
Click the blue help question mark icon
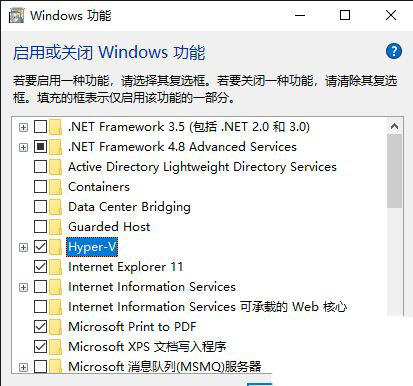click(394, 51)
